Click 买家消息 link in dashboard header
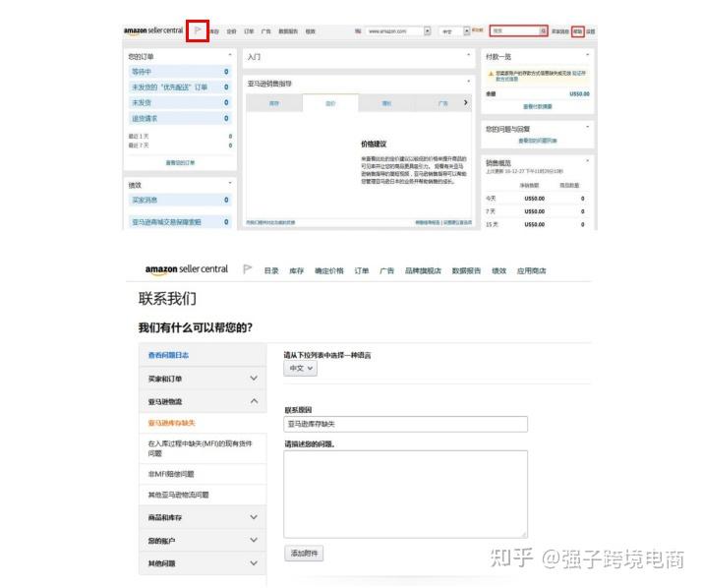Screen dimensions: 702x588 (x=560, y=31)
